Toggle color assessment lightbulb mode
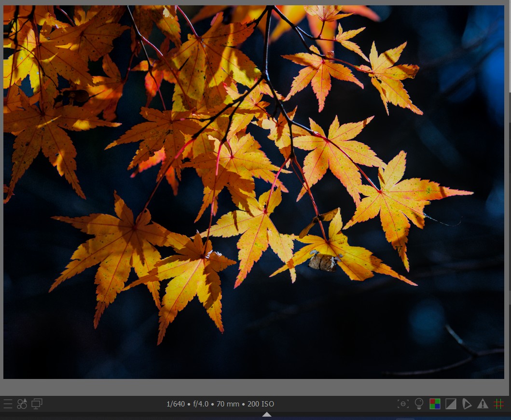 click(x=419, y=404)
